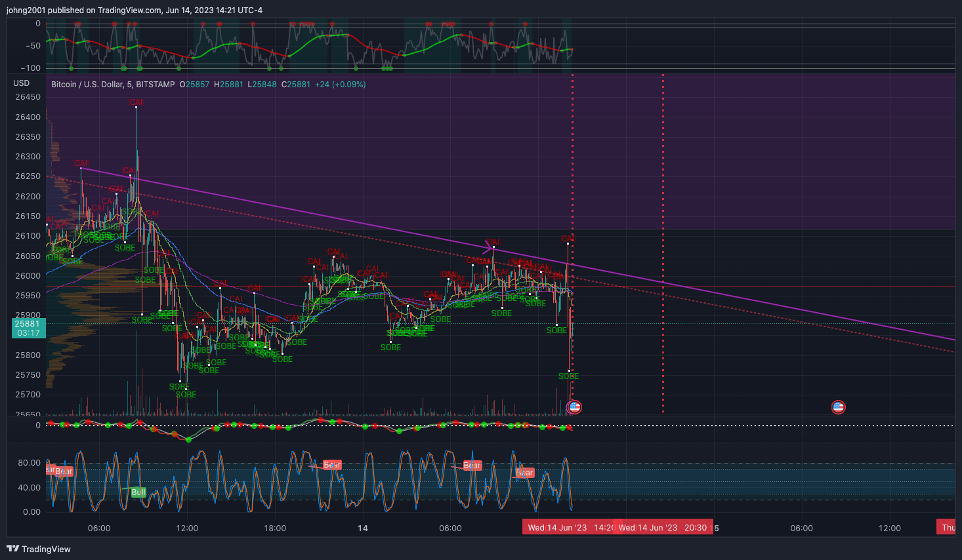This screenshot has height=560, width=962.
Task: Click the current price label 25881
Action: [28, 328]
